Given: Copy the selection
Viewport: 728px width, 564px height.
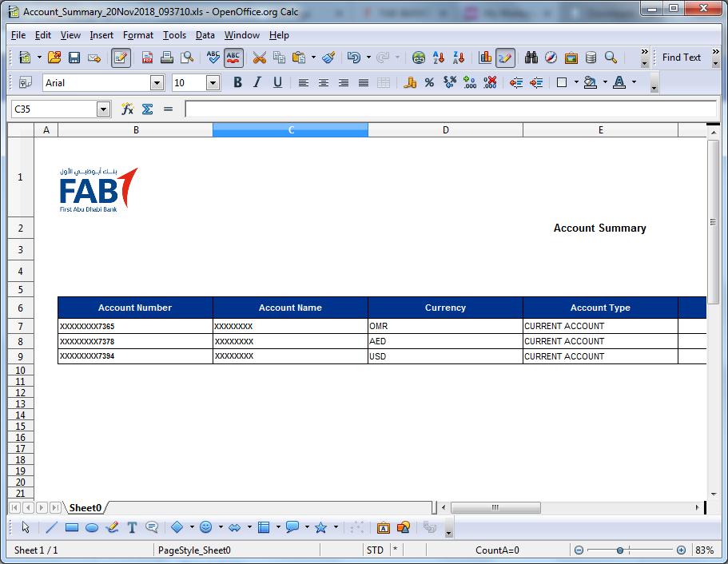Looking at the screenshot, I should pos(279,58).
